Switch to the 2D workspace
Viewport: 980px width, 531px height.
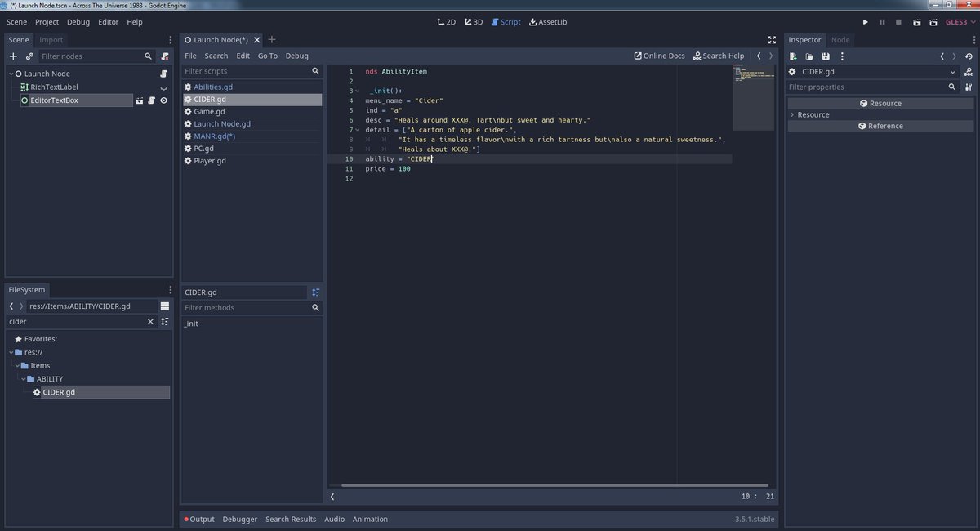[x=446, y=22]
